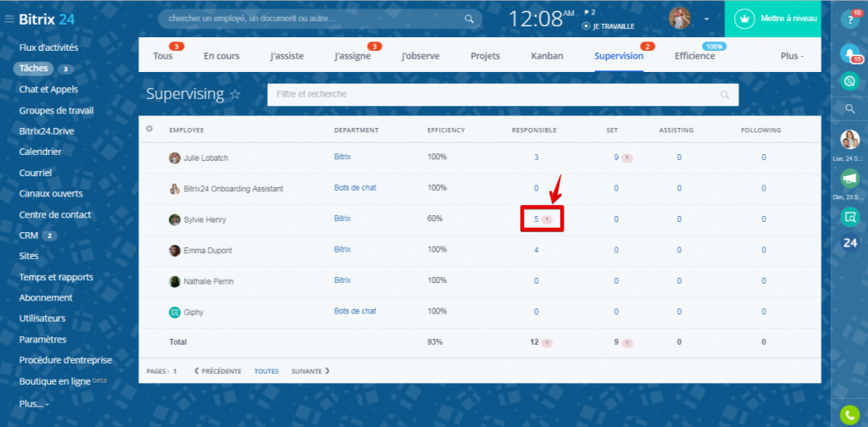Switch to the J'assigne tab
The width and height of the screenshot is (868, 427).
click(353, 56)
